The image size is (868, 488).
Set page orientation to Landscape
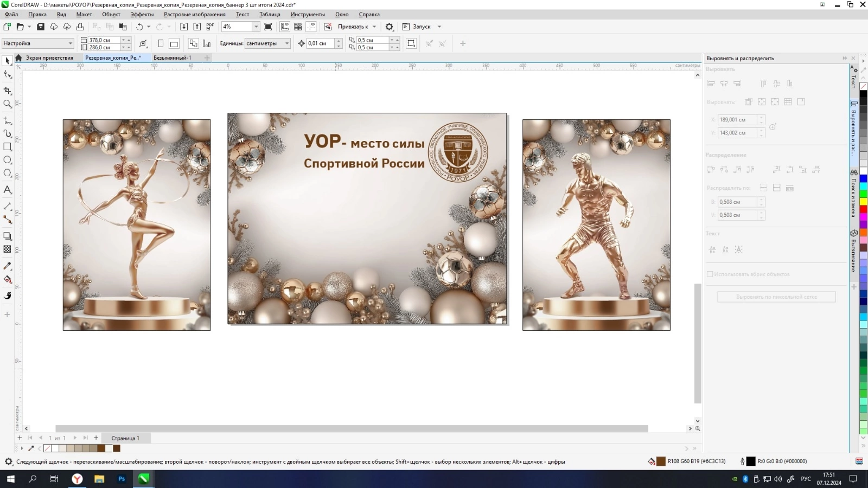(174, 43)
